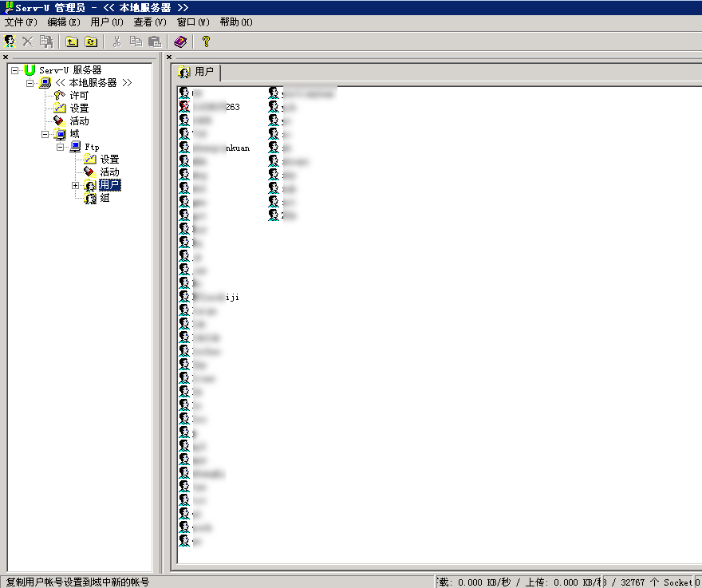Select the 组 groups tree node
702x588 pixels.
pos(105,198)
